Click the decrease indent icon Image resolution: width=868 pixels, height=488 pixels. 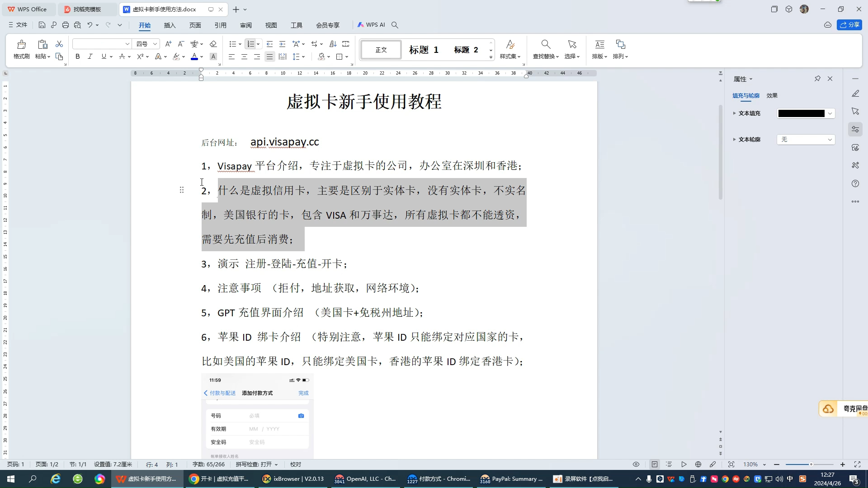(x=269, y=44)
